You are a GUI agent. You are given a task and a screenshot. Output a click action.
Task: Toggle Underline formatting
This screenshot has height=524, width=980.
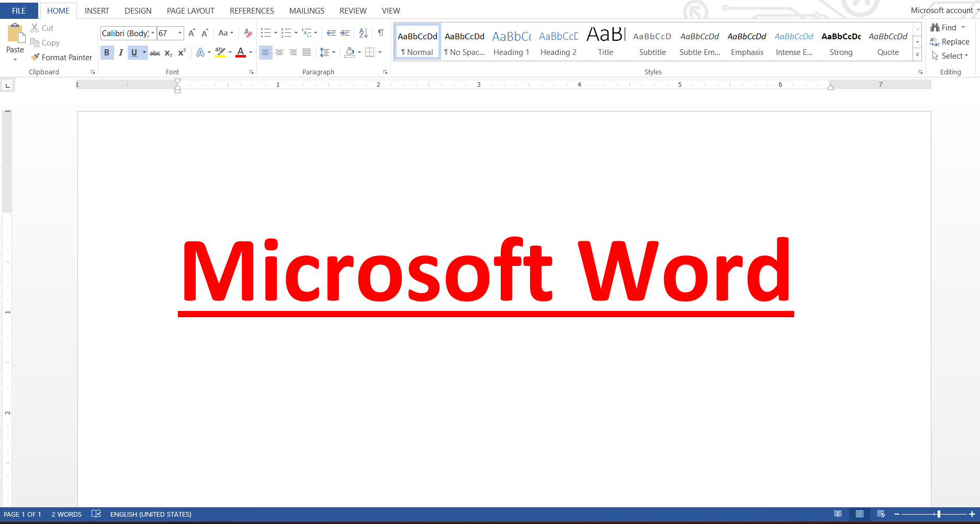(x=134, y=52)
